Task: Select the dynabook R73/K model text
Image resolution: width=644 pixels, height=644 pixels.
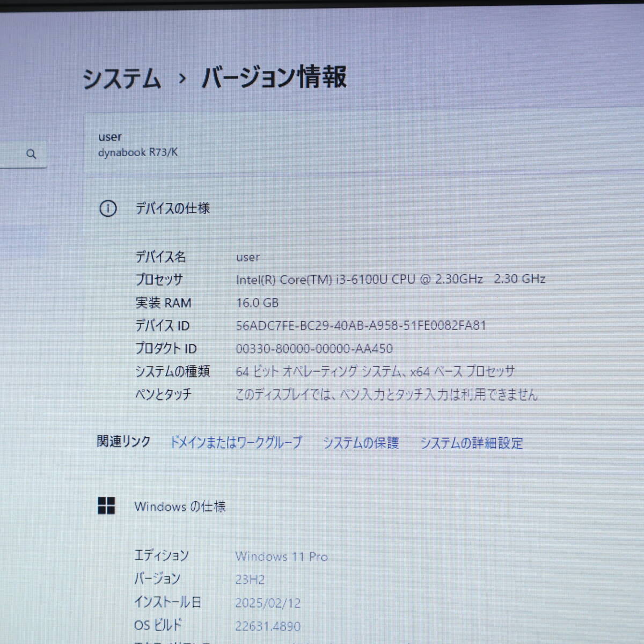Action: (138, 152)
